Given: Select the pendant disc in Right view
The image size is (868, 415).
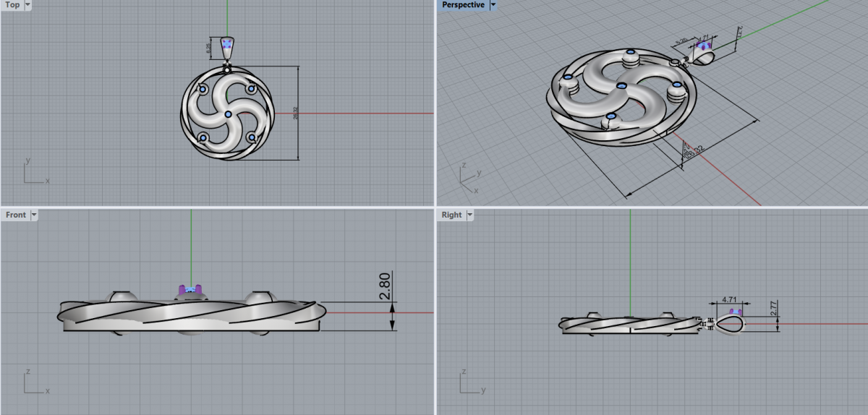Looking at the screenshot, I should [x=629, y=324].
